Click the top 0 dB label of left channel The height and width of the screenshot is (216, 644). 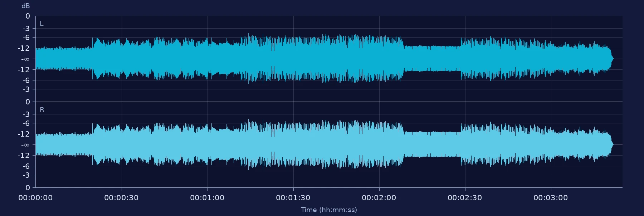[x=28, y=16]
